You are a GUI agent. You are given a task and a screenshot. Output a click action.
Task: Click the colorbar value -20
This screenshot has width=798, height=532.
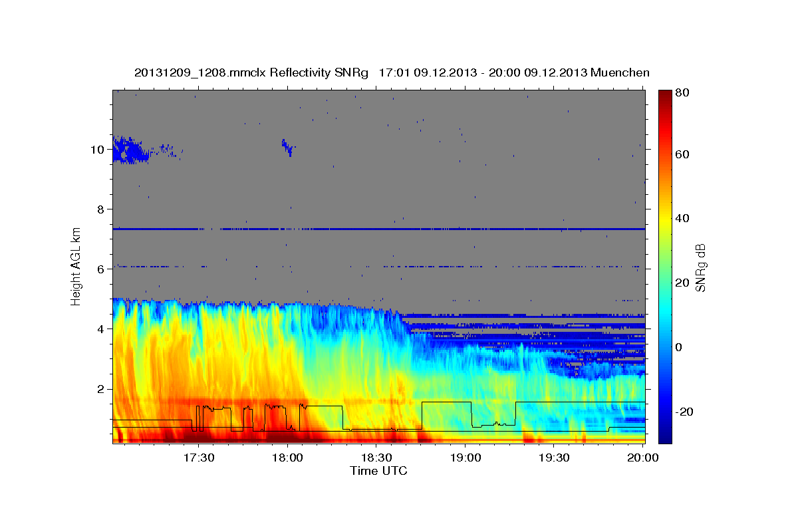685,412
